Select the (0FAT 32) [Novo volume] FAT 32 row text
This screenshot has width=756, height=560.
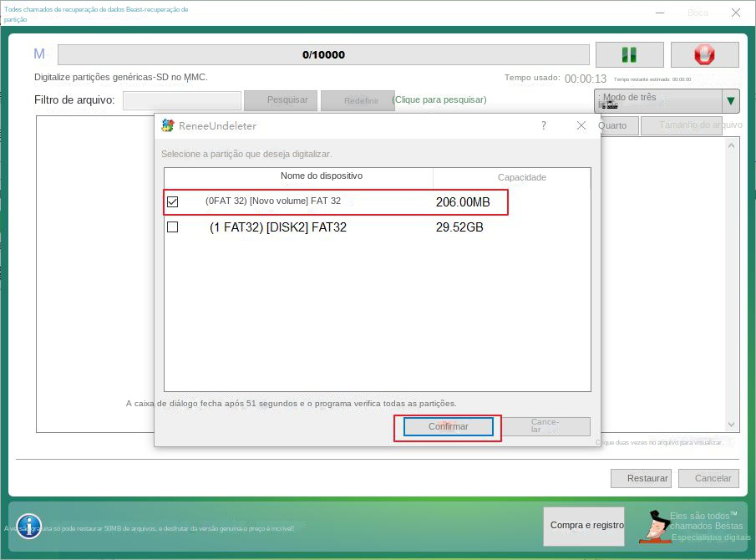click(273, 201)
